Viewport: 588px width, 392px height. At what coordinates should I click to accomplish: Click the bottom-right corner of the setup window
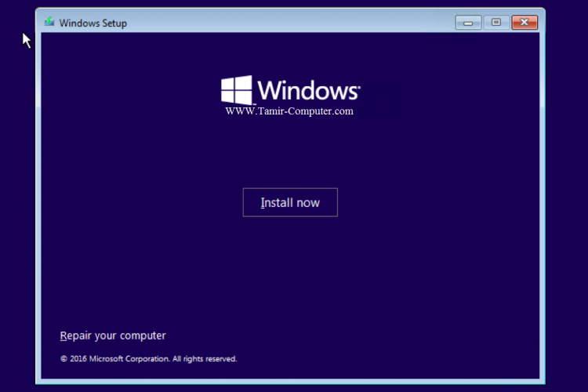[x=543, y=381]
